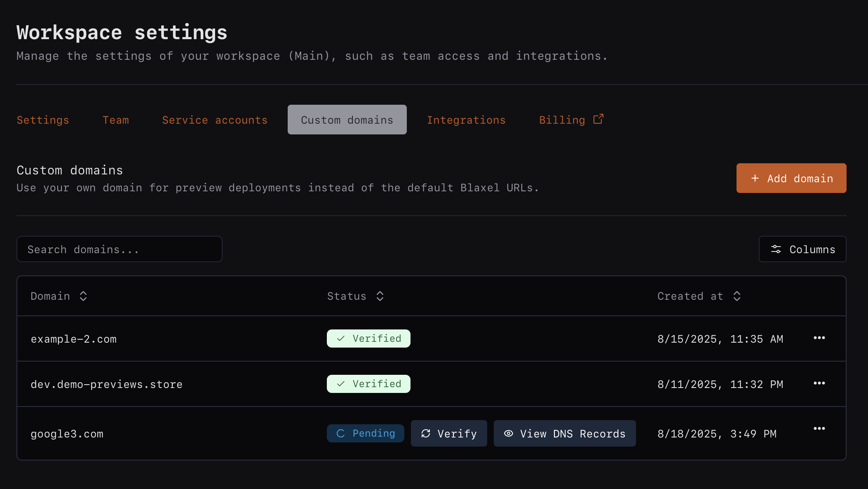Click the Pending spinner status badge
The height and width of the screenshot is (489, 868).
(x=365, y=433)
